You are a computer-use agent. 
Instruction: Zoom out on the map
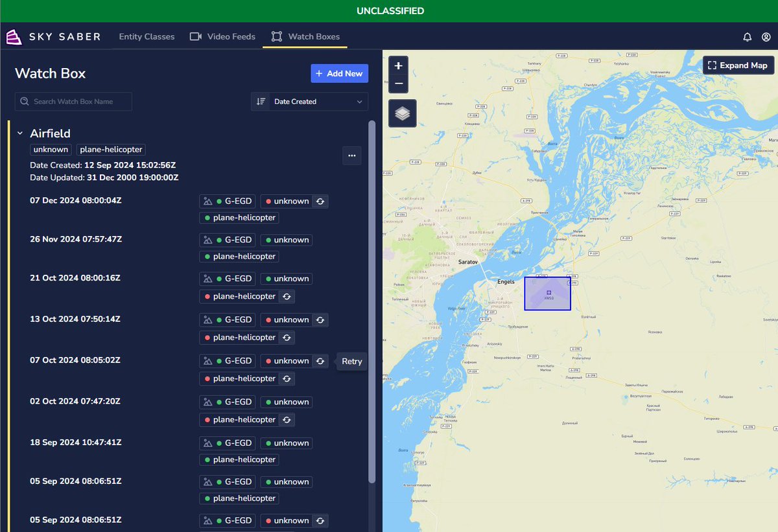(x=398, y=84)
